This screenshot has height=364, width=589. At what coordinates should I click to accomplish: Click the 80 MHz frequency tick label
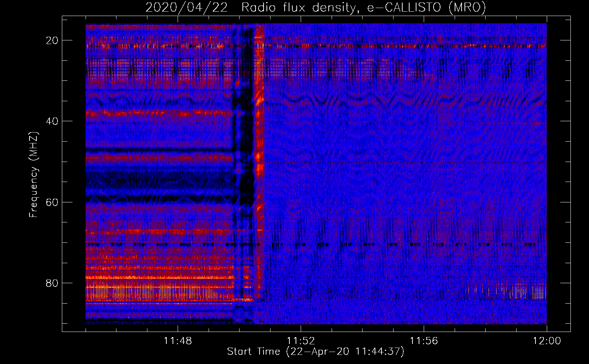click(52, 283)
